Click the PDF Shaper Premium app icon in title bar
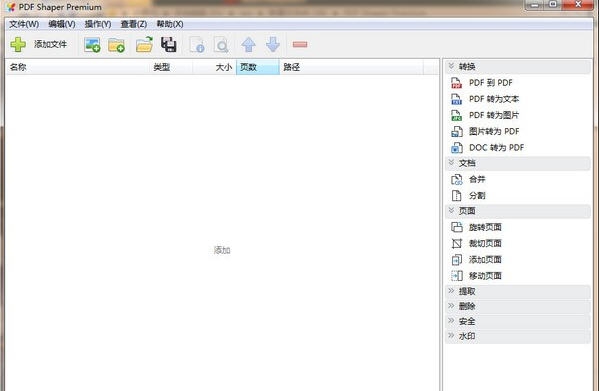 (x=11, y=7)
